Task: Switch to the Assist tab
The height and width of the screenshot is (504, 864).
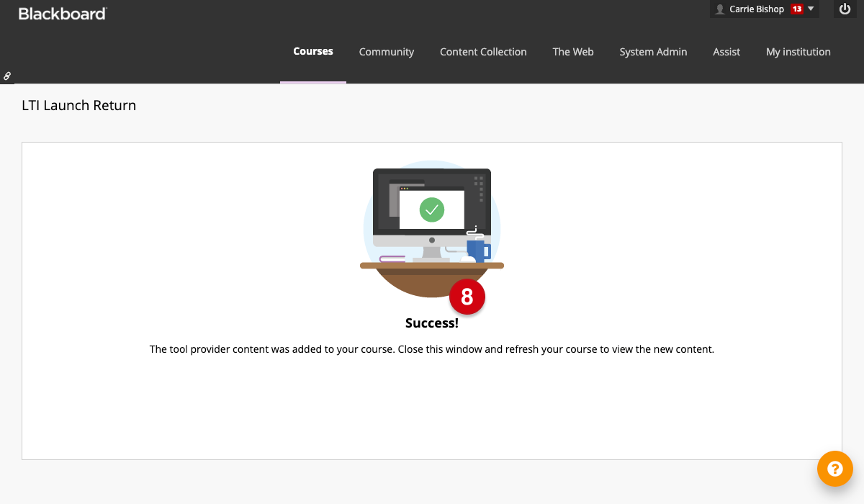Action: pyautogui.click(x=726, y=52)
